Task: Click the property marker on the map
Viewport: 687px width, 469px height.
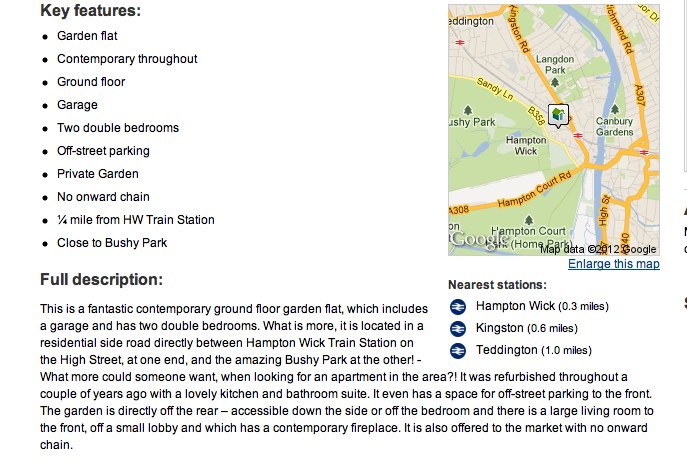Action: [558, 116]
